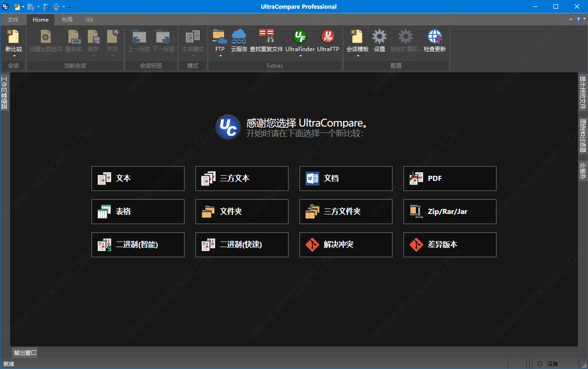Start a Zip/Rar/Jar archive comparison
The image size is (588, 369).
450,212
